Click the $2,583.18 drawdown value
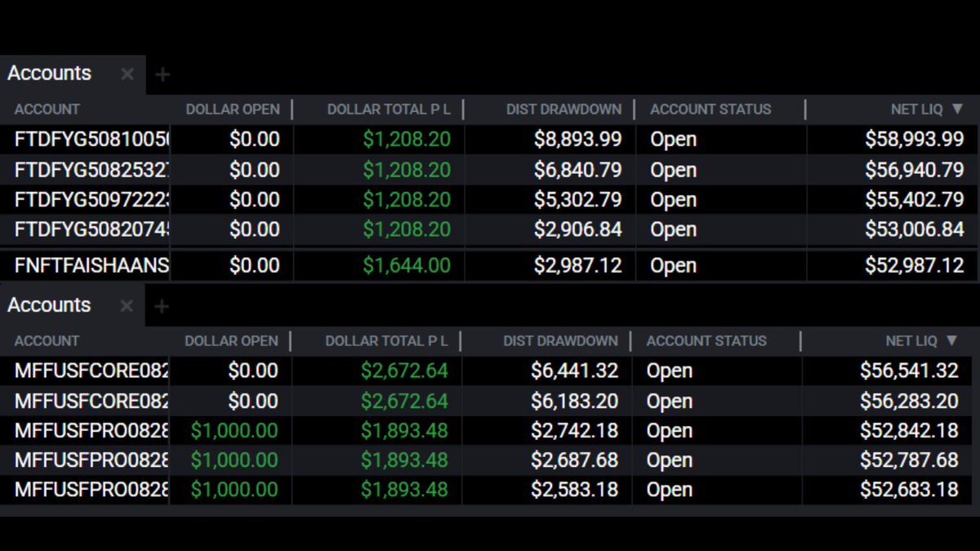The height and width of the screenshot is (551, 980). click(574, 491)
